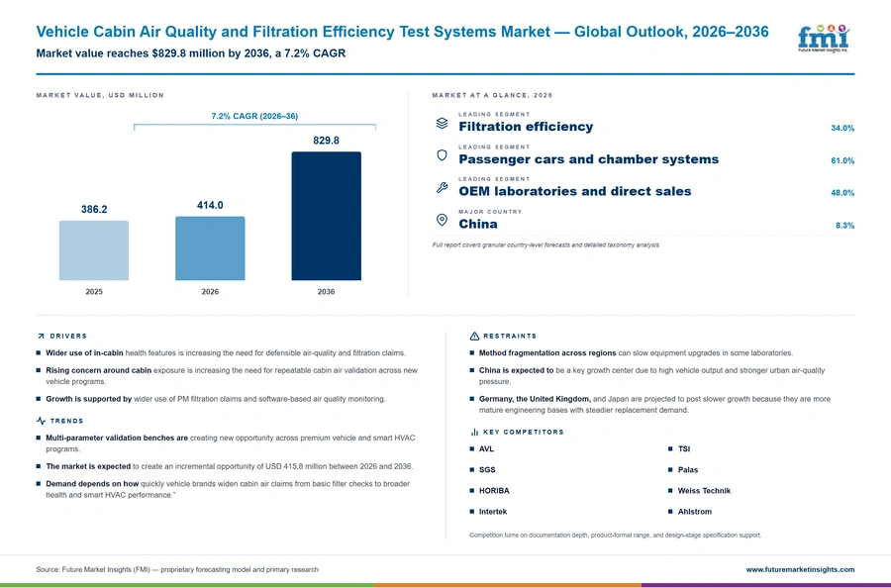
Task: Click the China major country title
Action: pyautogui.click(x=478, y=224)
